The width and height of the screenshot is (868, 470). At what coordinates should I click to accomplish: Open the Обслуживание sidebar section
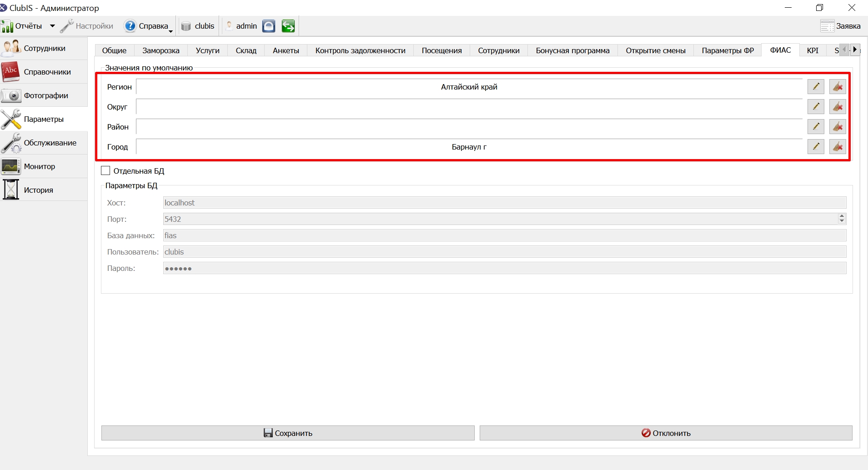click(44, 143)
